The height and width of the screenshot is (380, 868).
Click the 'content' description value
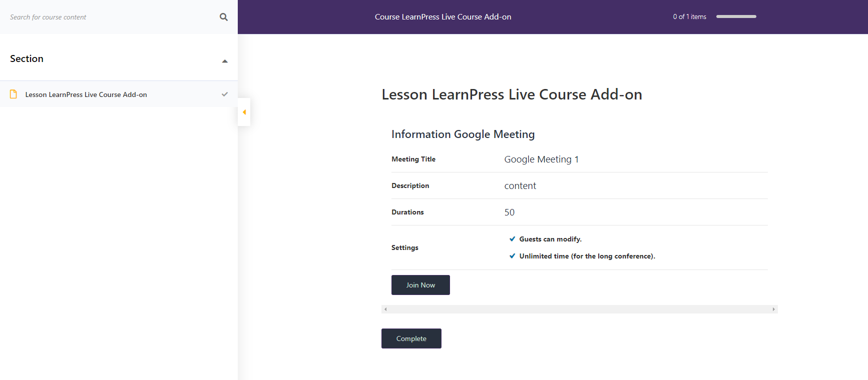tap(520, 185)
